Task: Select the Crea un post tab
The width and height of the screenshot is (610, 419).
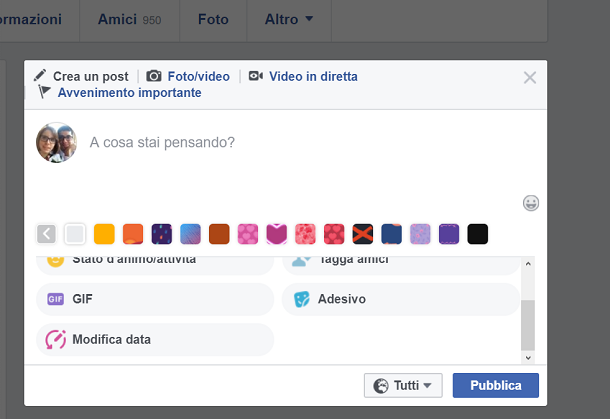Action: (x=81, y=76)
